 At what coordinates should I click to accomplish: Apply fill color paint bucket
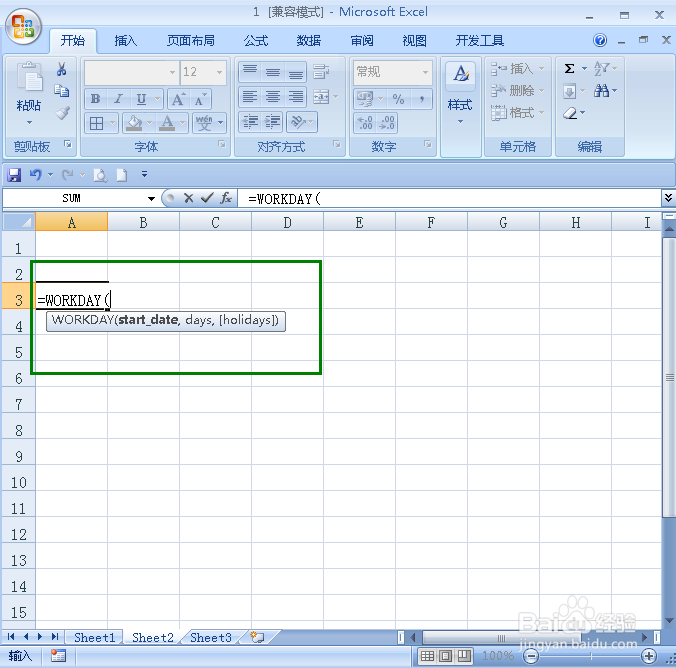point(134,123)
